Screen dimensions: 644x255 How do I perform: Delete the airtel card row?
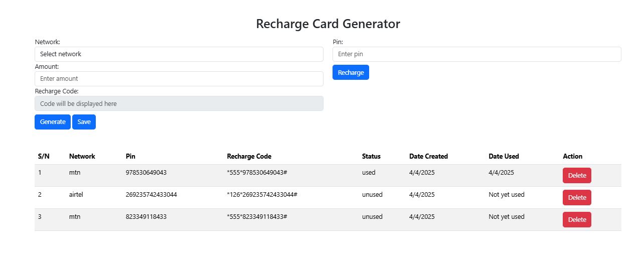point(577,198)
